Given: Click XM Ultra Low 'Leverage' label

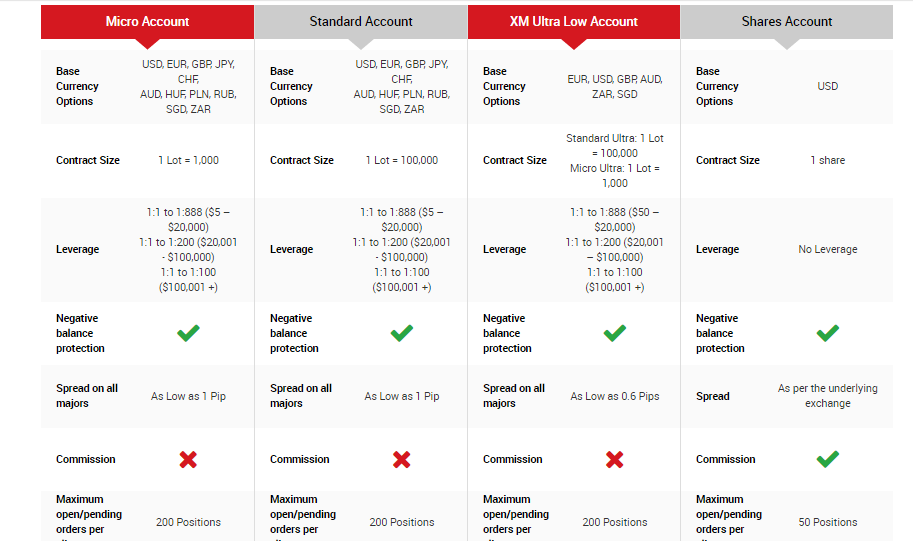Looking at the screenshot, I should (x=504, y=249).
